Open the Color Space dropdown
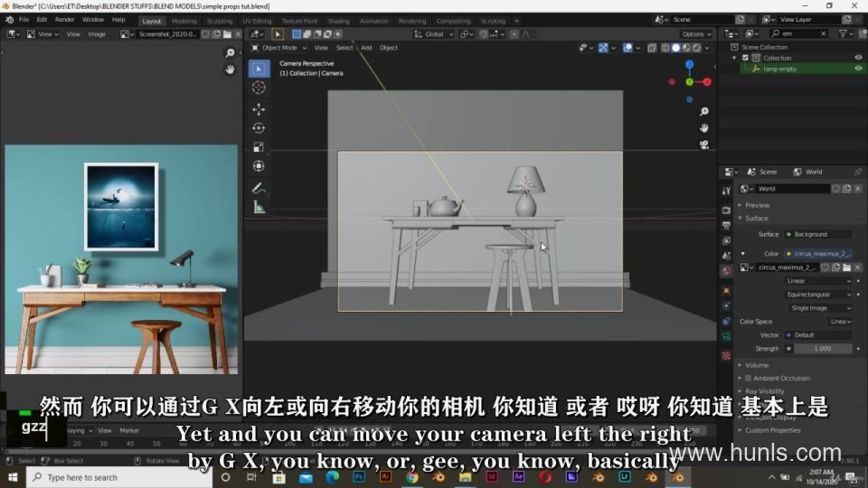The width and height of the screenshot is (868, 488). (x=840, y=322)
